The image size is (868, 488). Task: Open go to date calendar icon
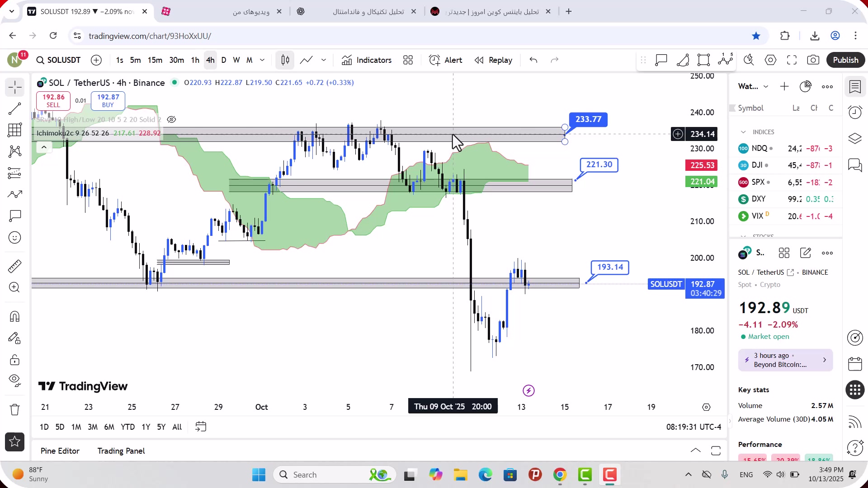201,427
